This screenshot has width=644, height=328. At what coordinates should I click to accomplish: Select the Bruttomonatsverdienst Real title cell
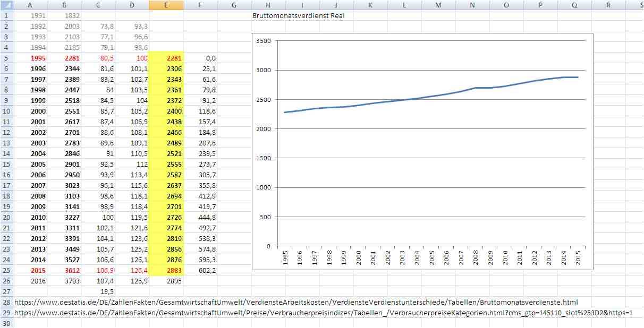[300, 15]
